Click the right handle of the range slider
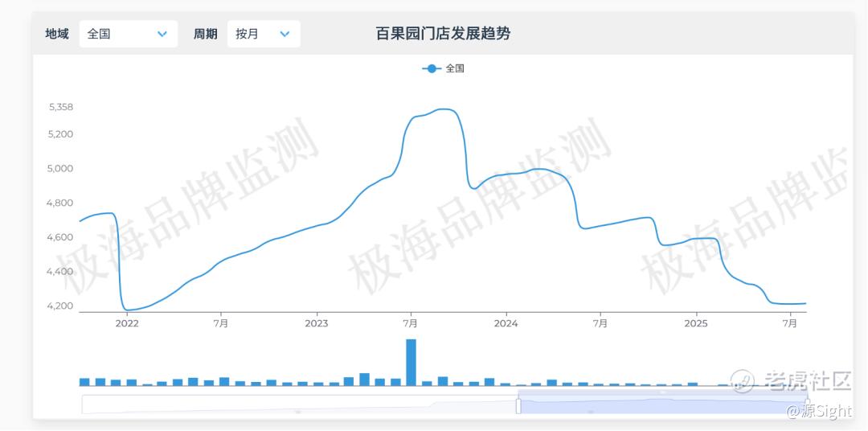This screenshot has width=868, height=431. [x=808, y=405]
